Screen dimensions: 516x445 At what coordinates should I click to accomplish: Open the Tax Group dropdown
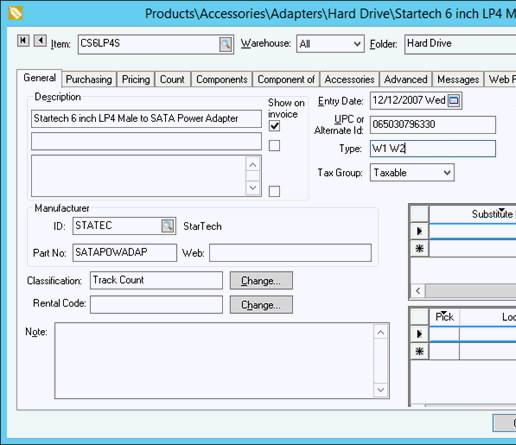coord(447,173)
